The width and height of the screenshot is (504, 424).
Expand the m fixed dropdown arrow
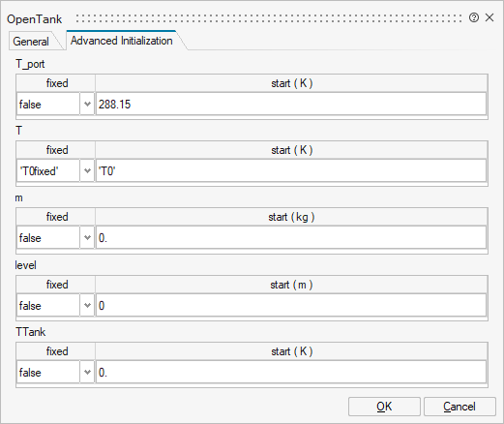point(87,238)
